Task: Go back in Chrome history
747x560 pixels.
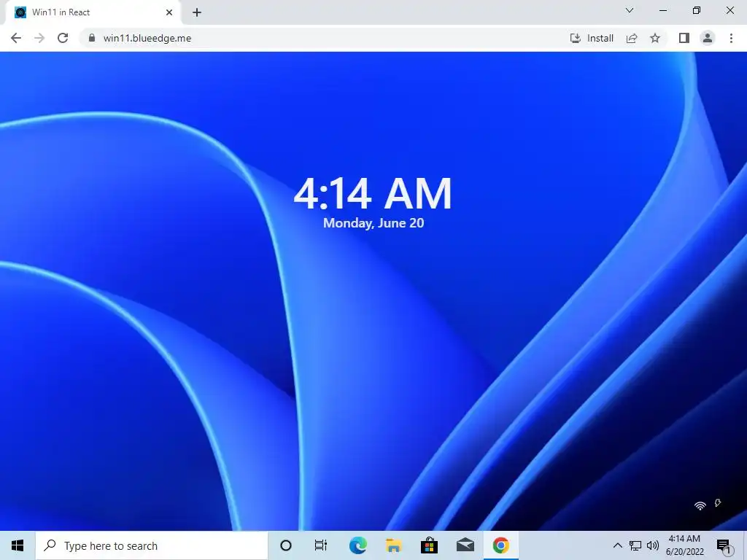Action: click(16, 38)
